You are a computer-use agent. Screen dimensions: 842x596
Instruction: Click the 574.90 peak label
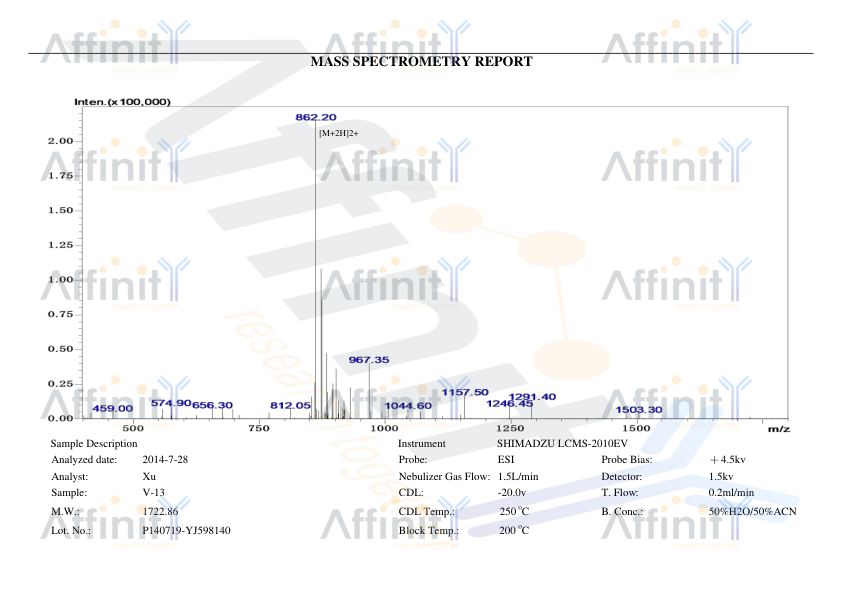point(171,403)
